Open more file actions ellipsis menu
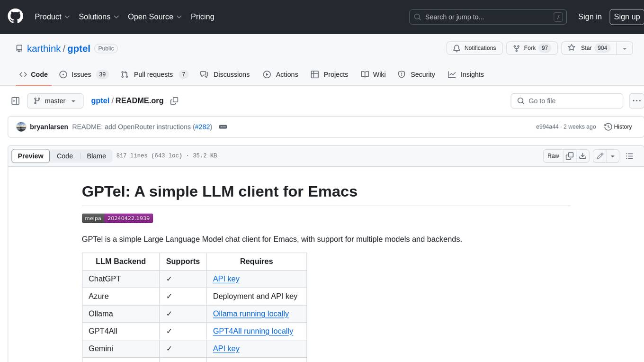 pyautogui.click(x=636, y=101)
